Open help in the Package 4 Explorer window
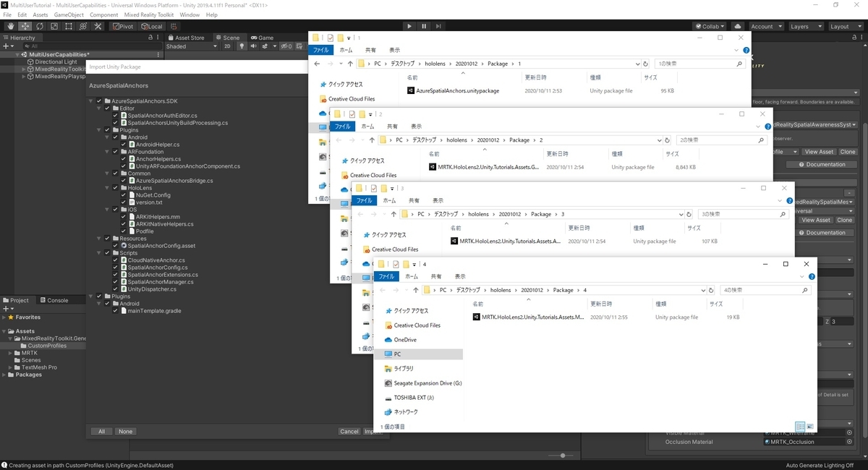The width and height of the screenshot is (868, 470). [812, 276]
